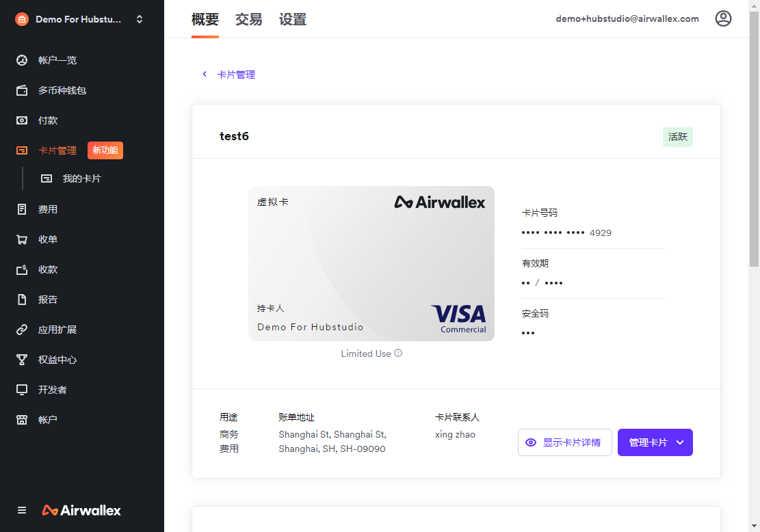Click the 开发者 monitor icon
This screenshot has height=532, width=760.
[x=22, y=390]
